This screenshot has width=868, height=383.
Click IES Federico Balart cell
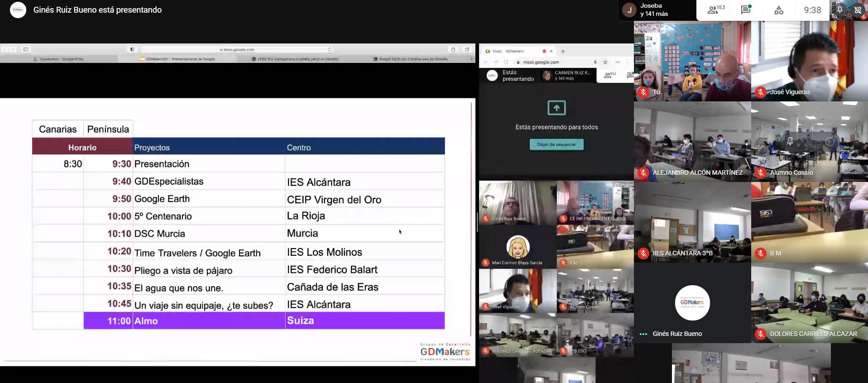[365, 269]
